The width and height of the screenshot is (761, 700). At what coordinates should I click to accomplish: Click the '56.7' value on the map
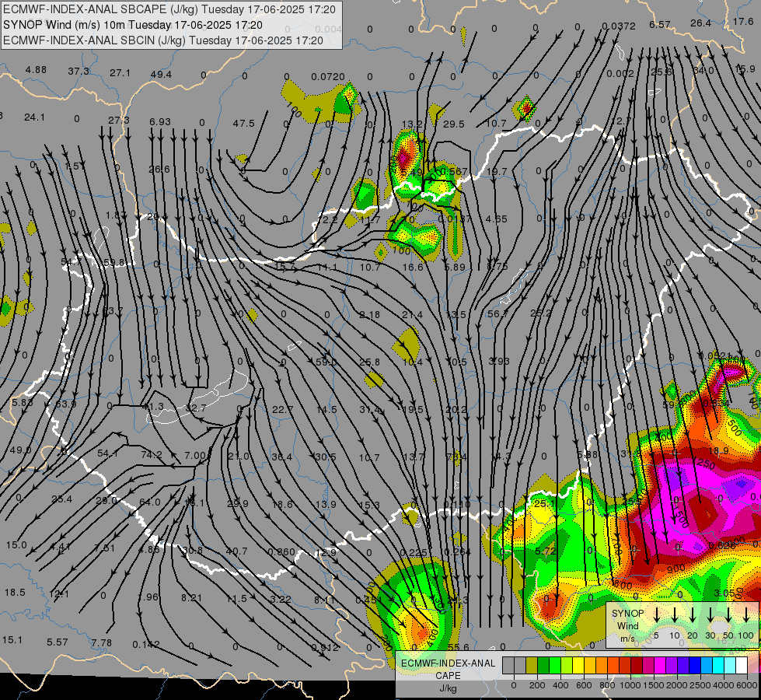[x=497, y=313]
